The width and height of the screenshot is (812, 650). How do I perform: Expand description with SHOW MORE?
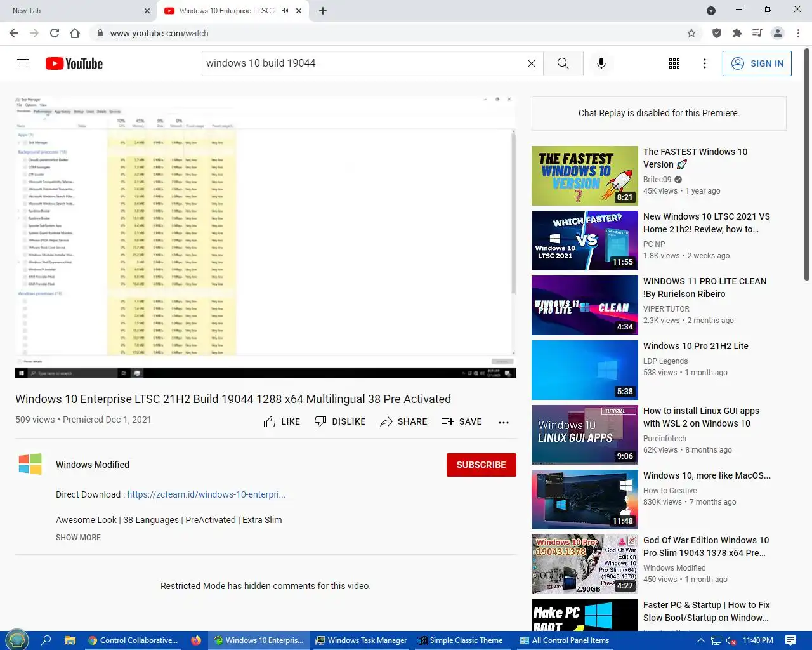pos(78,538)
